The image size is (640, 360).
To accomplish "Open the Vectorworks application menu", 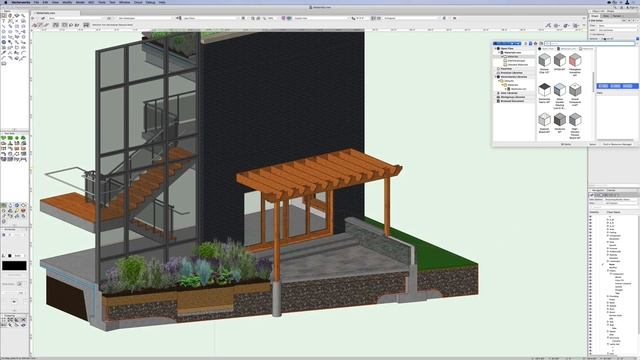I will (21, 2).
